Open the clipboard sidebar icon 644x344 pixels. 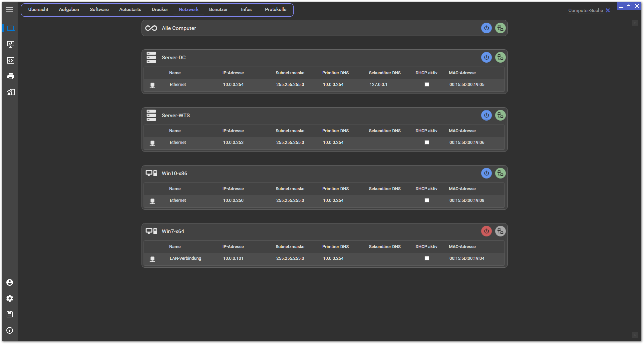point(10,314)
